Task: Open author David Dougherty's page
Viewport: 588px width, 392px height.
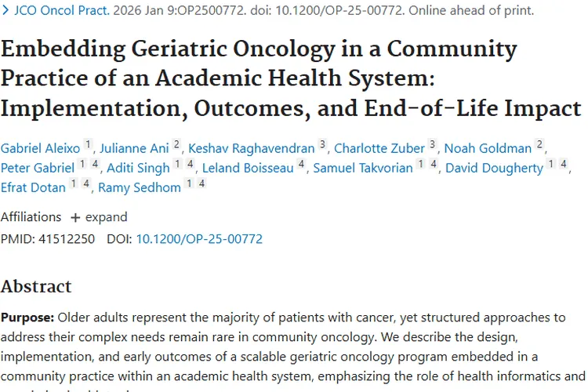Action: [493, 168]
